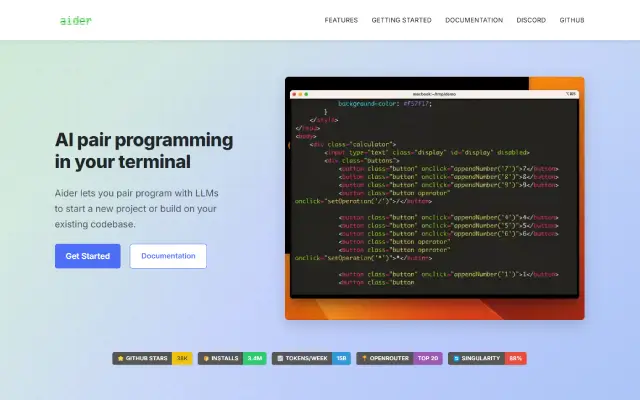Click the red close dot in the demo terminal

point(294,94)
